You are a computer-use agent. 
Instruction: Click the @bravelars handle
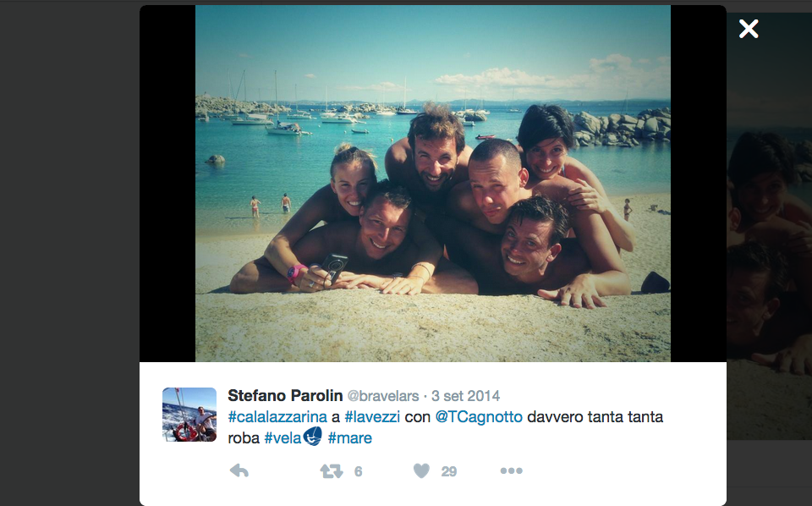(x=382, y=396)
